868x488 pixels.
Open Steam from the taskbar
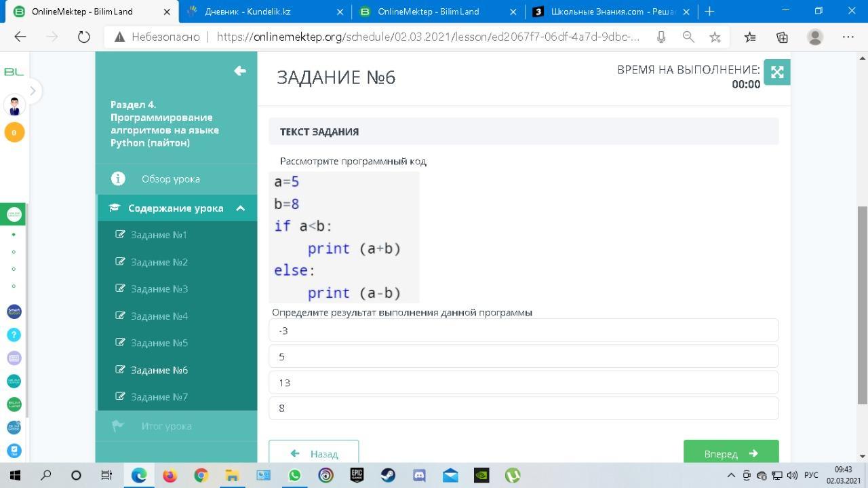(x=388, y=475)
